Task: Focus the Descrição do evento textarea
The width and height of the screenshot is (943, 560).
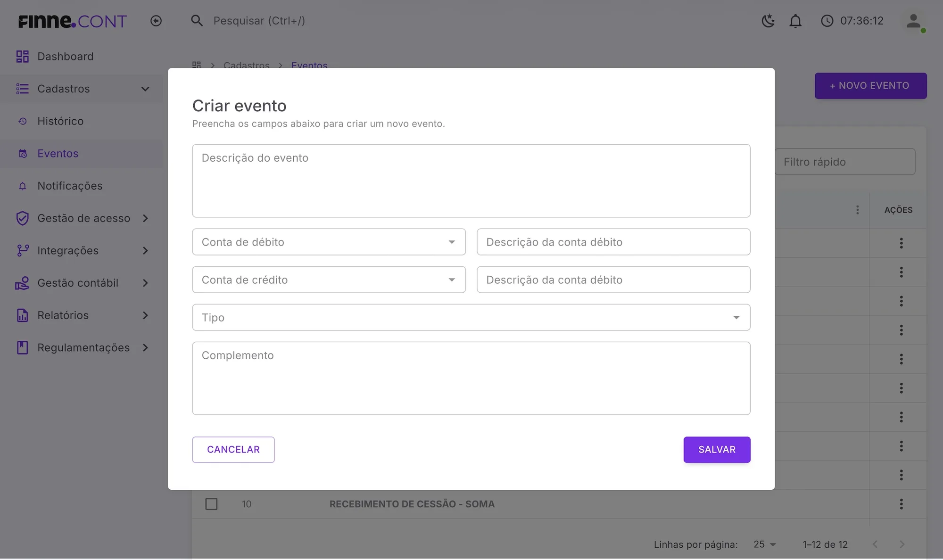Action: (471, 181)
